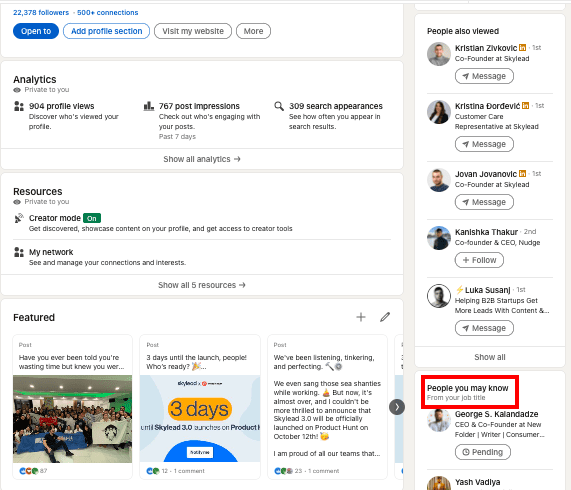Viewport: 571px width, 490px height.
Task: Click the Creator mode satellite icon
Action: coord(19,218)
